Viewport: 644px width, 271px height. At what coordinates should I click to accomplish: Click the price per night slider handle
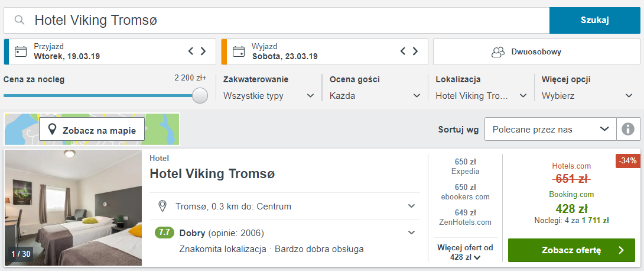tap(200, 95)
